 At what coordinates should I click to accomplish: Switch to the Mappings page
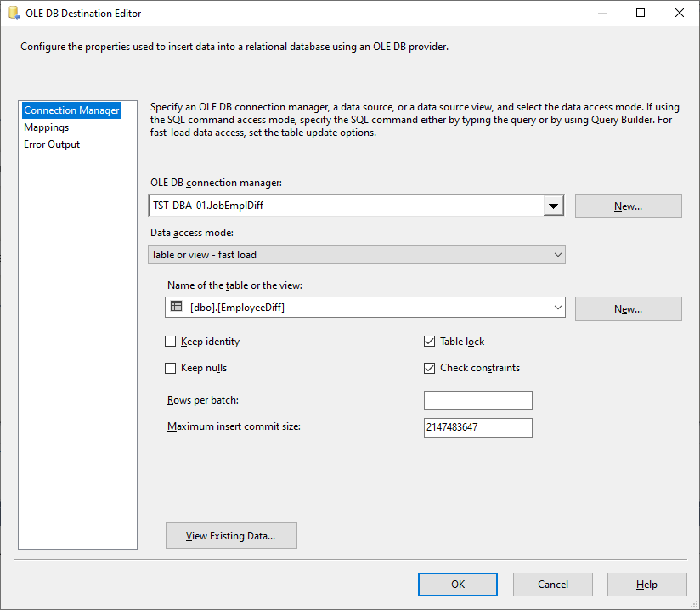[47, 127]
